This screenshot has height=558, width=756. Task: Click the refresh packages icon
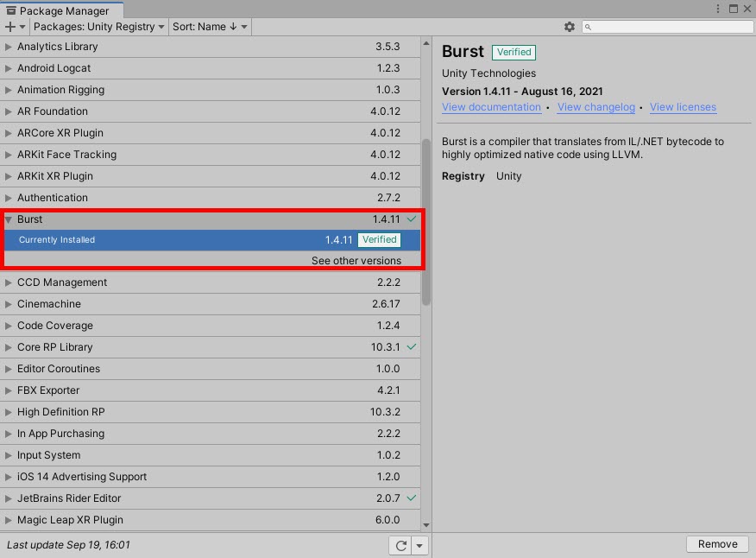(400, 545)
